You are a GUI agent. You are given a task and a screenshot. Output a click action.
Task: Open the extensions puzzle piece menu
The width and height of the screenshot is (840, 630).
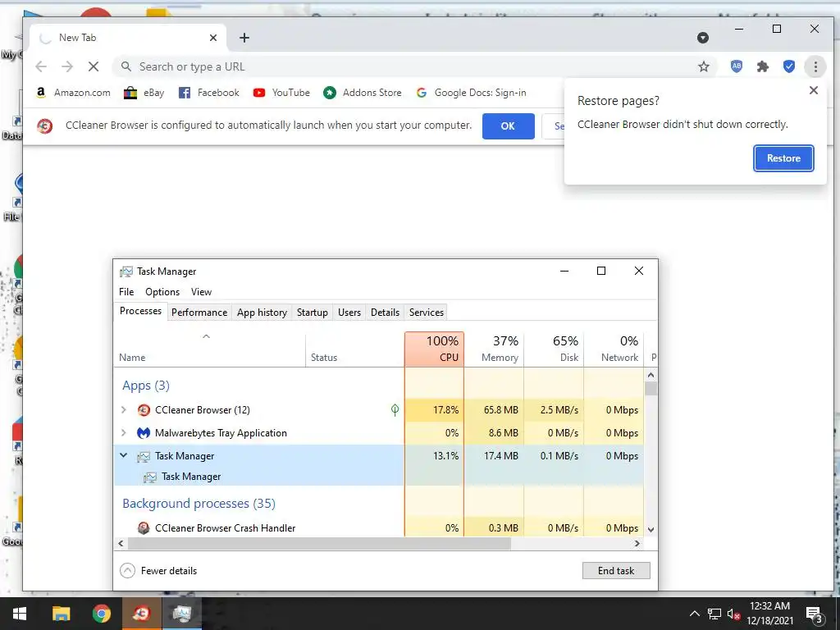tap(762, 66)
